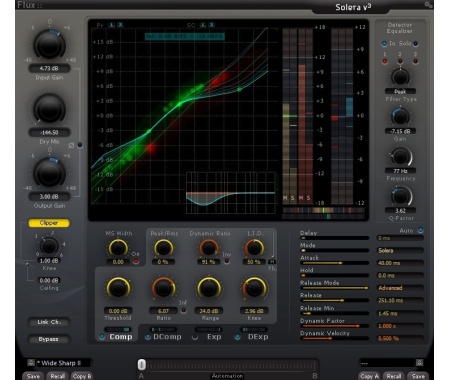This screenshot has width=450, height=380.
Task: Select equalizer band 3
Action: pos(415,61)
